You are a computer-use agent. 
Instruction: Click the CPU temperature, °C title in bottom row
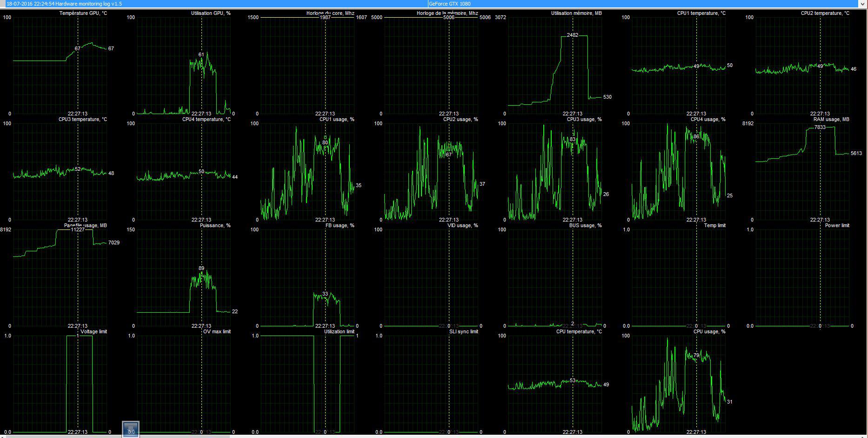click(579, 331)
